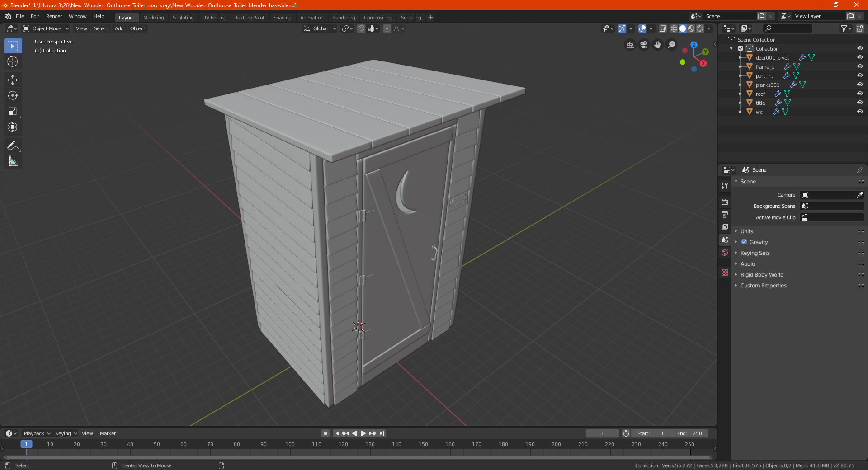Image resolution: width=868 pixels, height=470 pixels.
Task: Select the Select Box tool
Action: [x=13, y=46]
